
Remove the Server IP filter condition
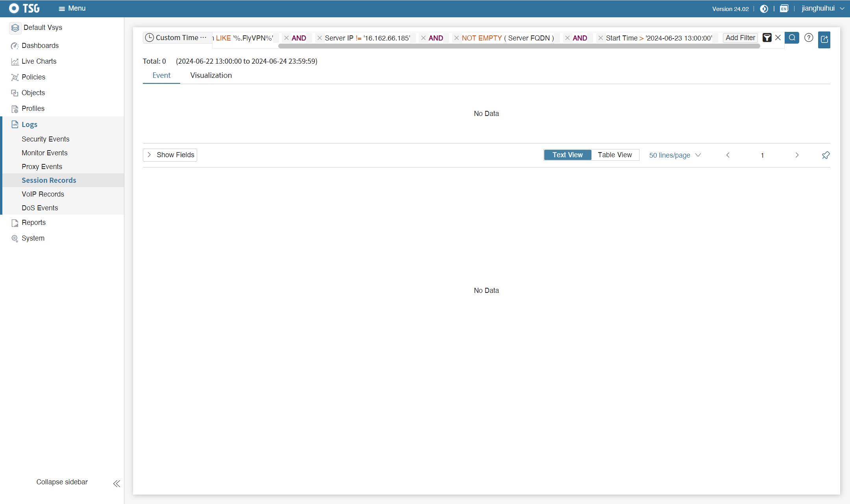pyautogui.click(x=320, y=38)
